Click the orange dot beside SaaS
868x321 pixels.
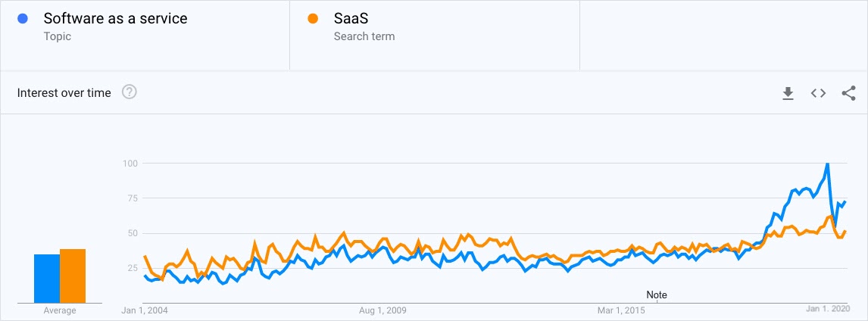pyautogui.click(x=314, y=19)
